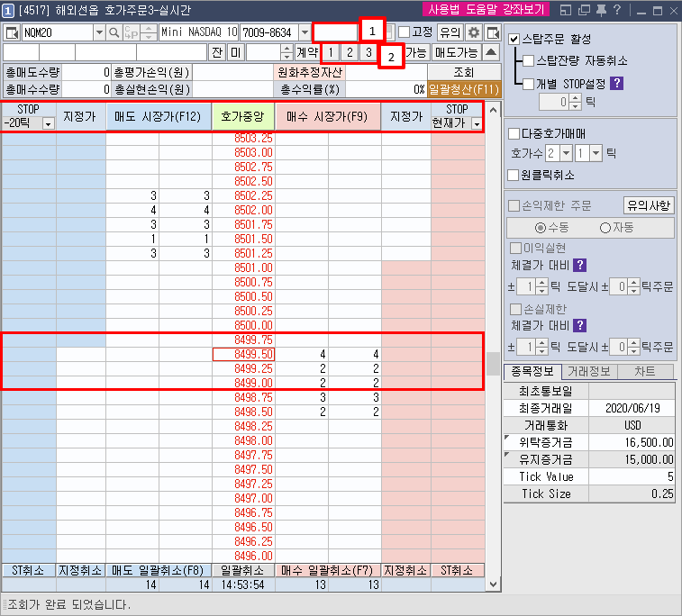Viewport: 682px width, 616px height.
Task: Open 강좌보기 in the pink title bar menu
Action: point(523,10)
